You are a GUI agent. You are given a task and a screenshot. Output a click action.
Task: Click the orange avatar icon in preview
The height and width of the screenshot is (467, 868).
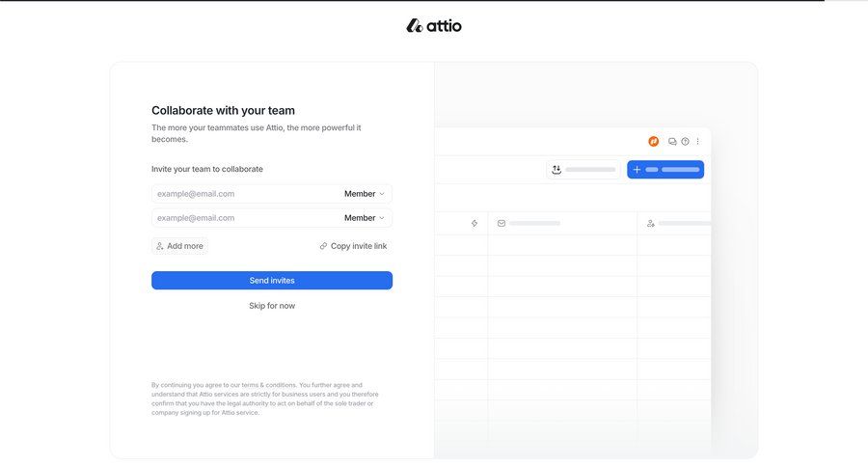pos(653,141)
